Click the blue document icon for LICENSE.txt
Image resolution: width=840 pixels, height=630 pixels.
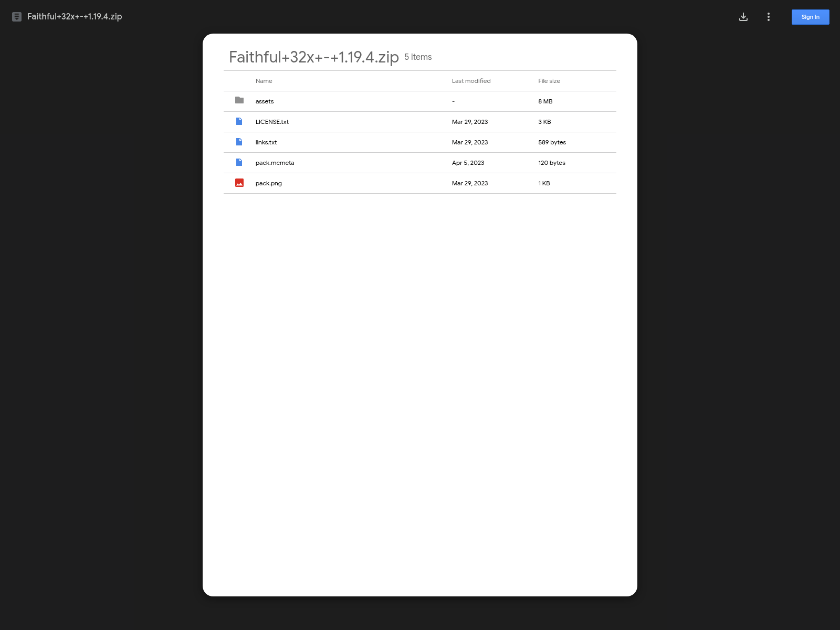point(239,121)
